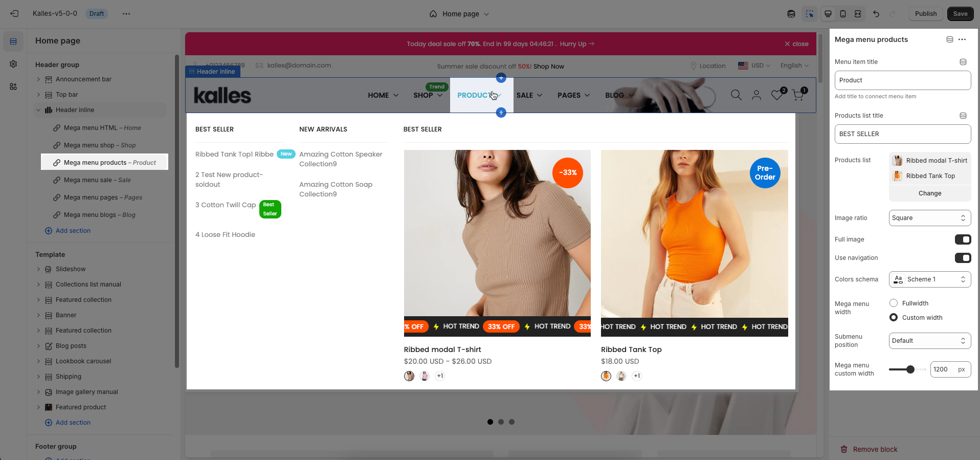Toggle the Use navigation switch
The width and height of the screenshot is (980, 460).
click(963, 258)
